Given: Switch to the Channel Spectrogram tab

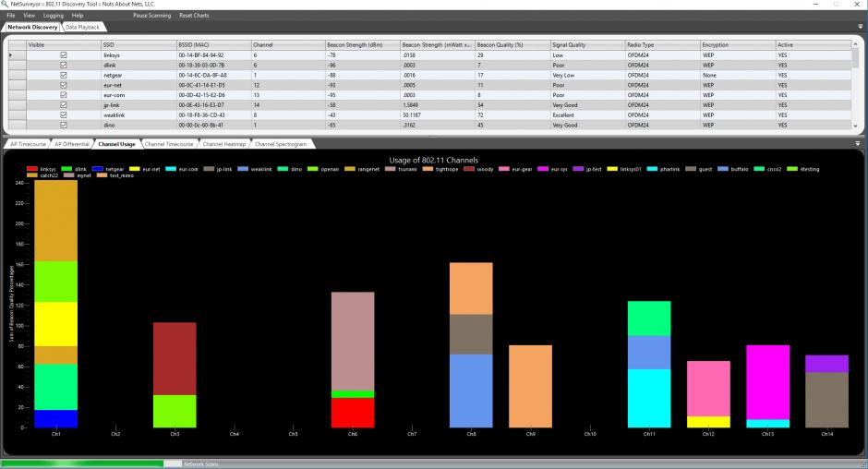Looking at the screenshot, I should click(x=281, y=144).
